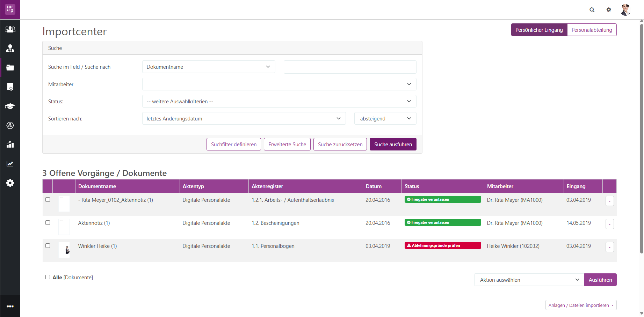
Task: Click the sidebar gear settings icon
Action: pos(10,183)
